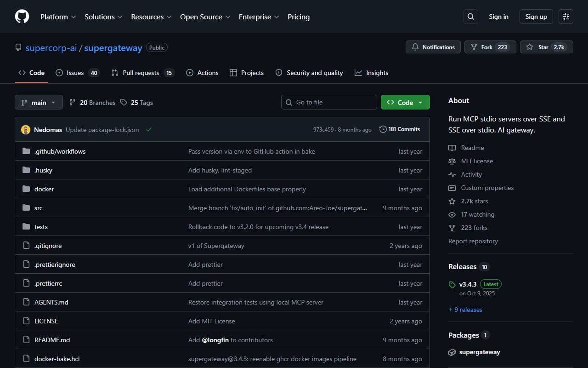Open the supergateway repository name link
This screenshot has height=368, width=588.
tap(113, 48)
